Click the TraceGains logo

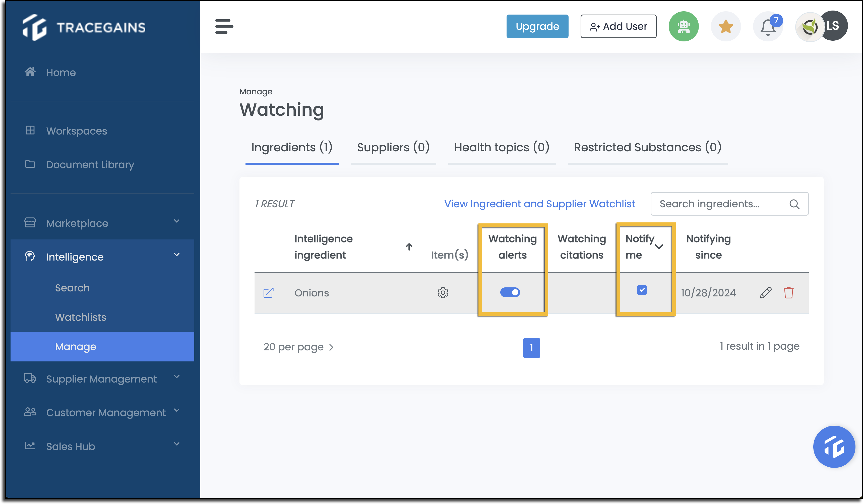point(84,27)
